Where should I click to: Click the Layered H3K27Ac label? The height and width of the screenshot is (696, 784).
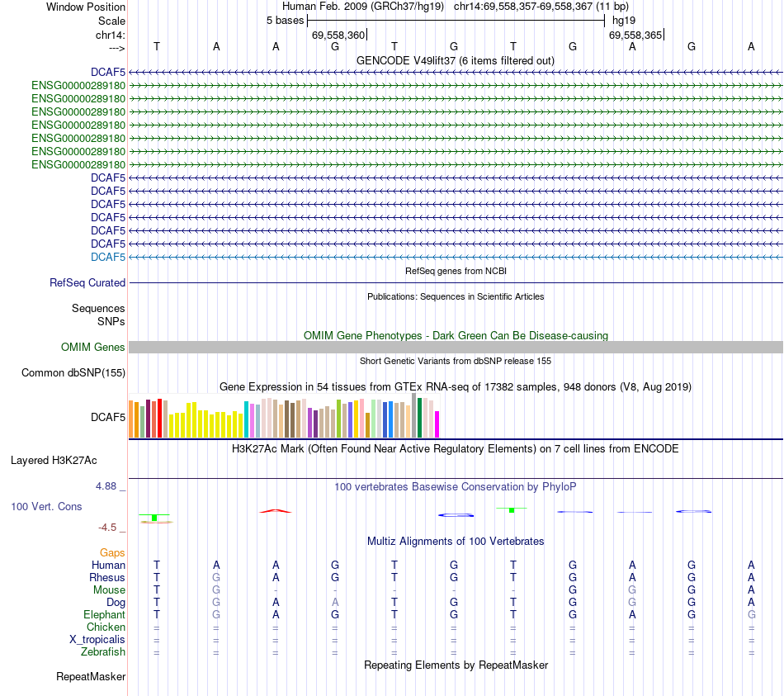pos(54,461)
